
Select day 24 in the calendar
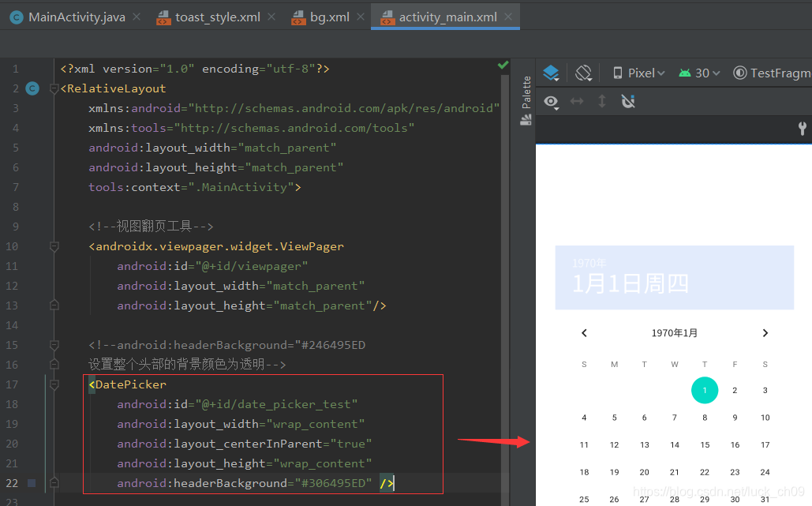(765, 472)
